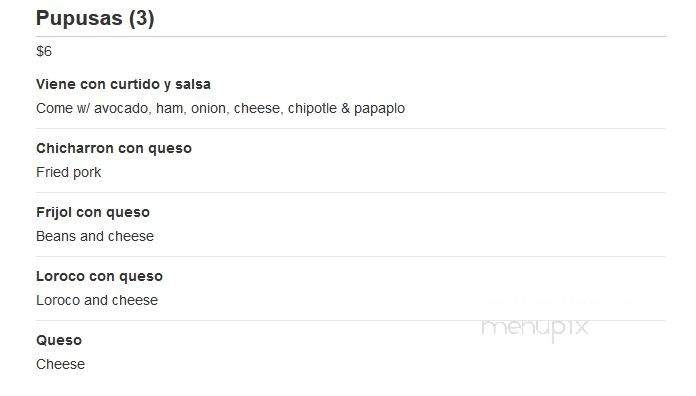
Task: Click the Cheese description text
Action: (61, 364)
